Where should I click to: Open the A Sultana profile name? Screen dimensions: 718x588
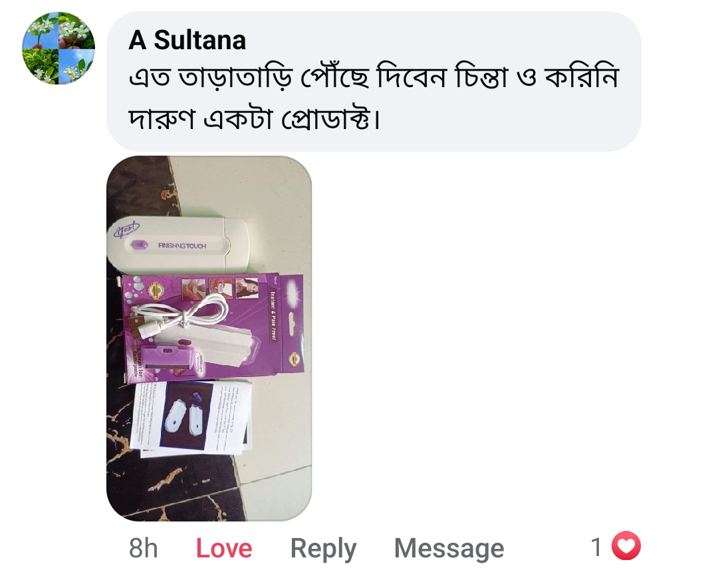tap(187, 41)
